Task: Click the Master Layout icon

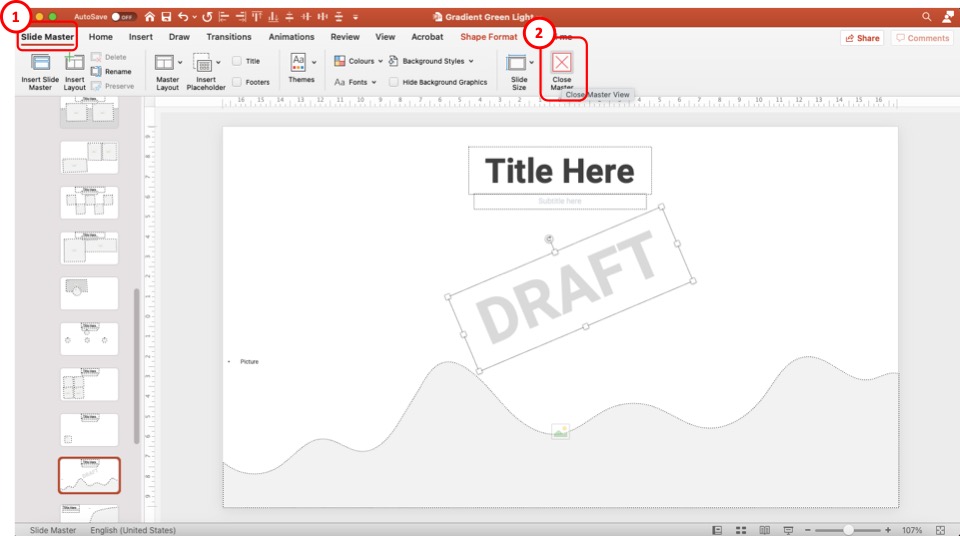Action: click(164, 62)
